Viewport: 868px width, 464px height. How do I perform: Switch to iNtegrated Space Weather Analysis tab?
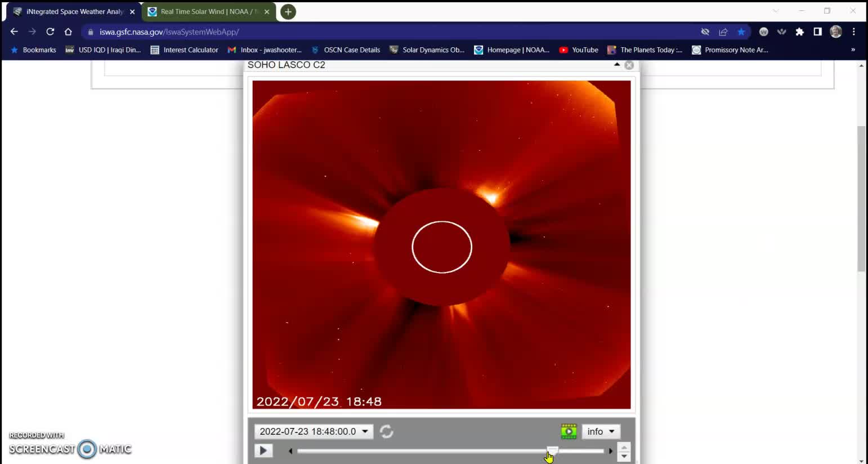[74, 11]
